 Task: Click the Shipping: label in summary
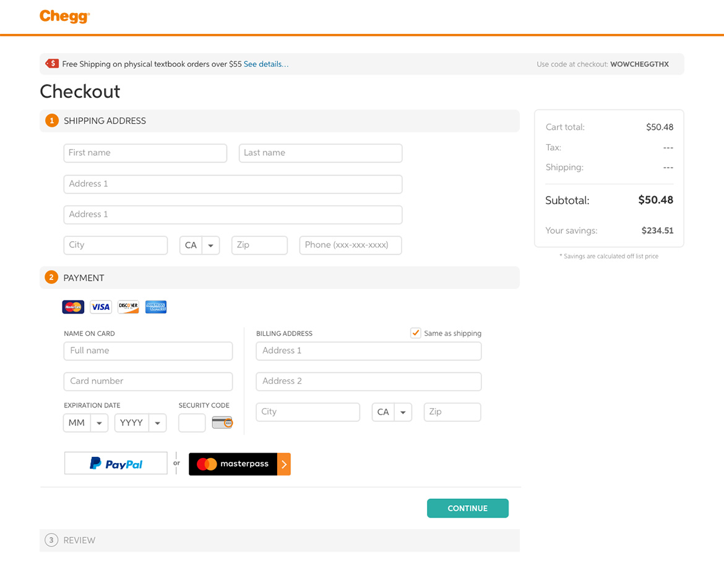[x=564, y=168]
